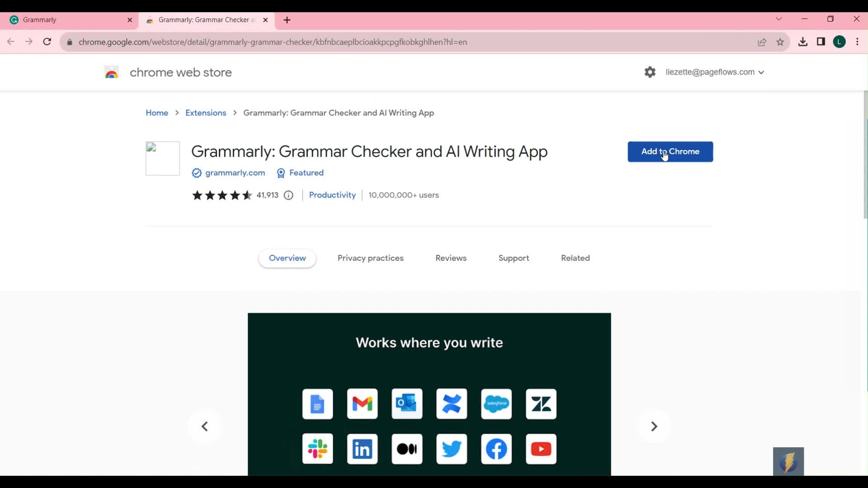The image size is (868, 488).
Task: Close the first Grammarly browser tab
Action: (x=130, y=20)
